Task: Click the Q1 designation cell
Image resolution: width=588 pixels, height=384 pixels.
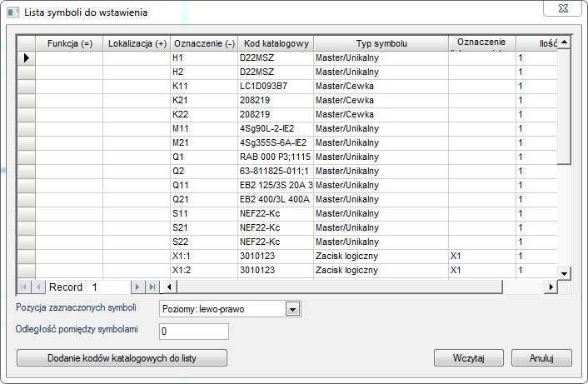Action: pos(204,157)
